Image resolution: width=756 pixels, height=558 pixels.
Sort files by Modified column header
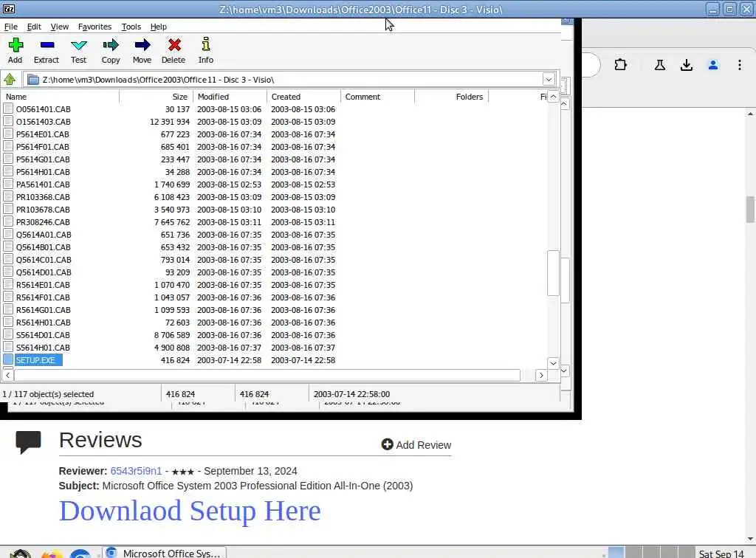[230, 97]
